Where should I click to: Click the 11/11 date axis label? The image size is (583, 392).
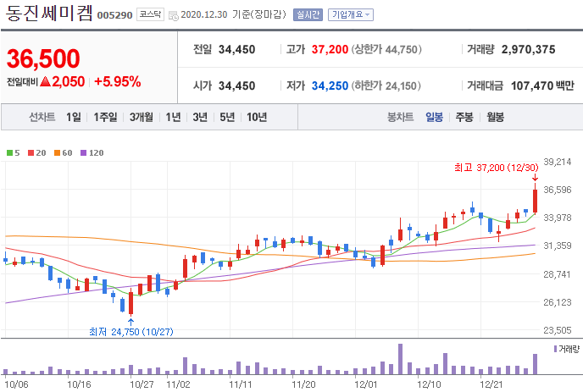(241, 384)
